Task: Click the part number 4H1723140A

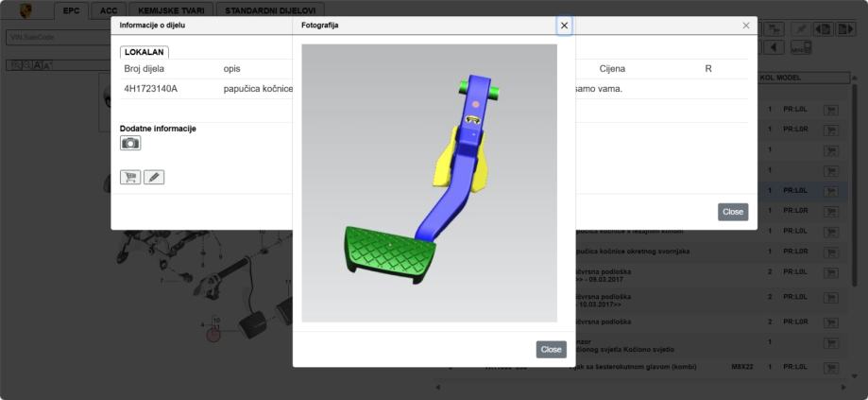Action: 150,89
